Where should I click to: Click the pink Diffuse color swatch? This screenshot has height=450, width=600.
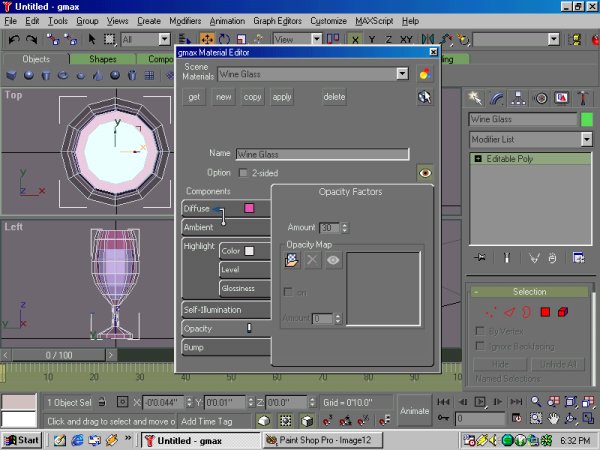pos(249,208)
